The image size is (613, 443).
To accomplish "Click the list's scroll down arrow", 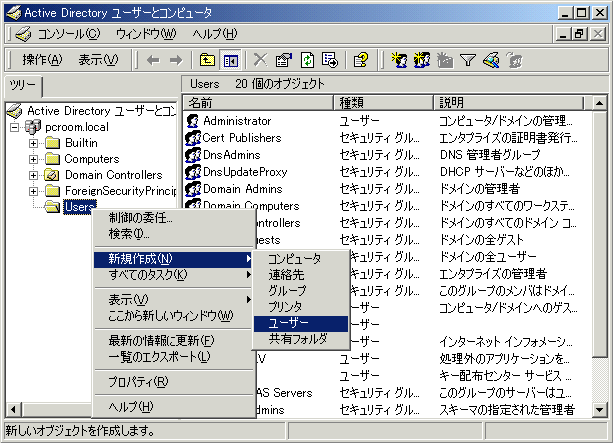I will [599, 409].
